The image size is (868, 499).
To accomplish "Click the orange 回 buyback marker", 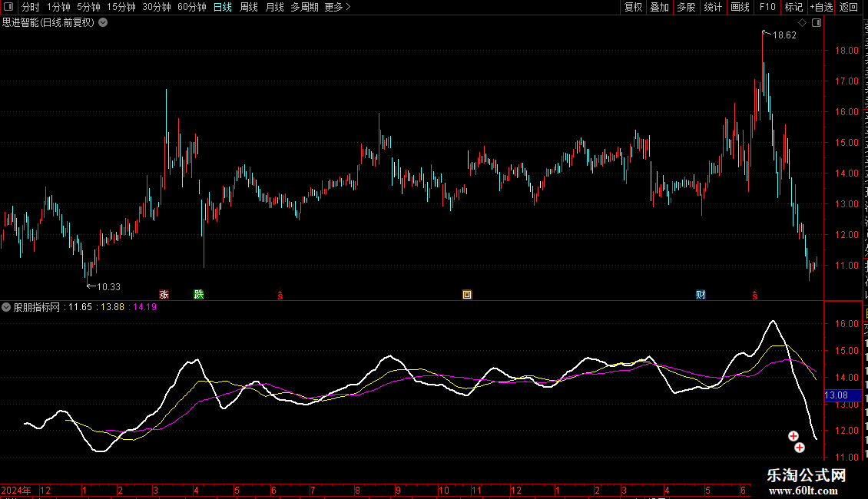I will point(467,294).
